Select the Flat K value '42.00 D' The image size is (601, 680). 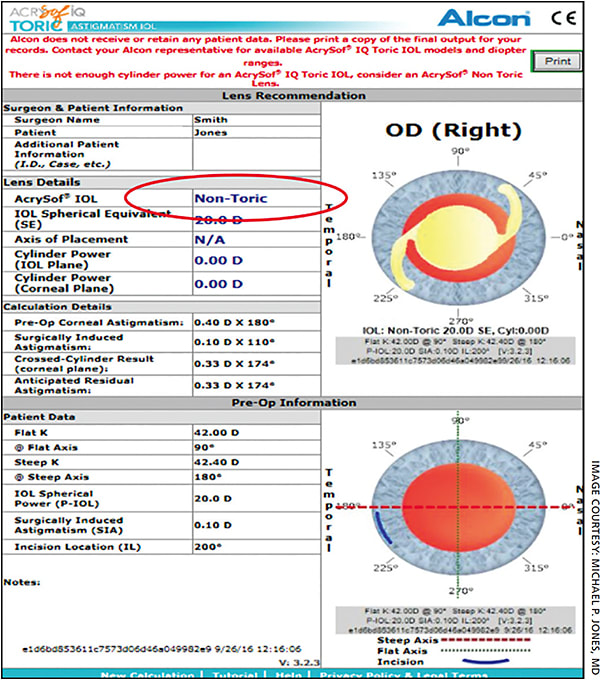216,433
